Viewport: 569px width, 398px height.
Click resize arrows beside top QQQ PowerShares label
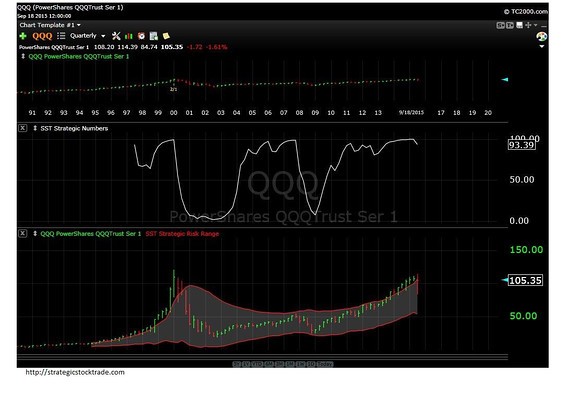coord(23,56)
